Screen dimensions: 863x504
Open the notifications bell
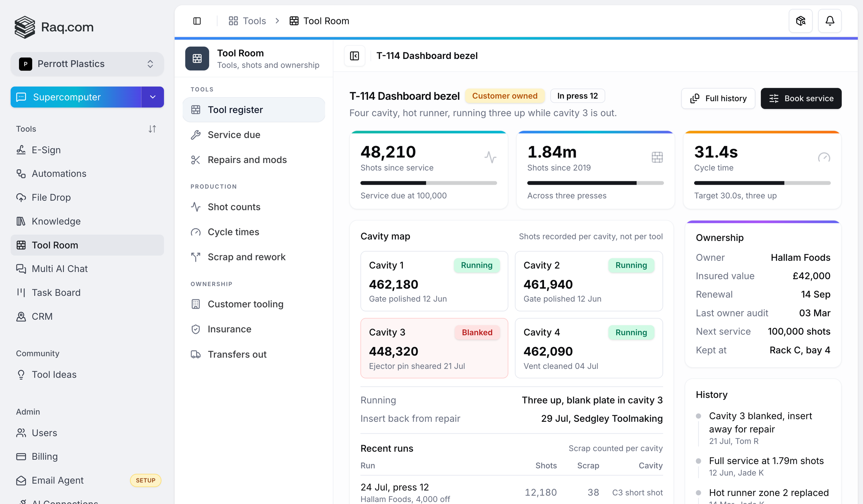[x=829, y=21]
